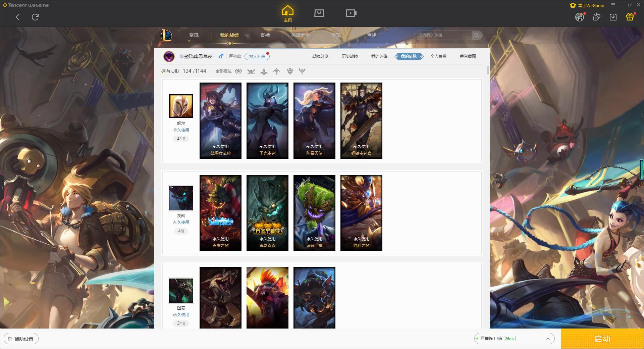Open 掌上WeGame mobile link
This screenshot has height=349, width=644.
(587, 5)
